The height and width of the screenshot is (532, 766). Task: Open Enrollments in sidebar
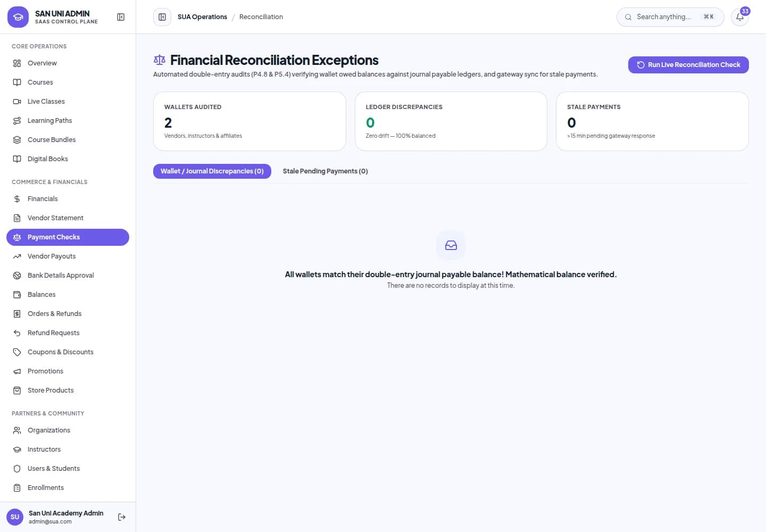pos(68,488)
